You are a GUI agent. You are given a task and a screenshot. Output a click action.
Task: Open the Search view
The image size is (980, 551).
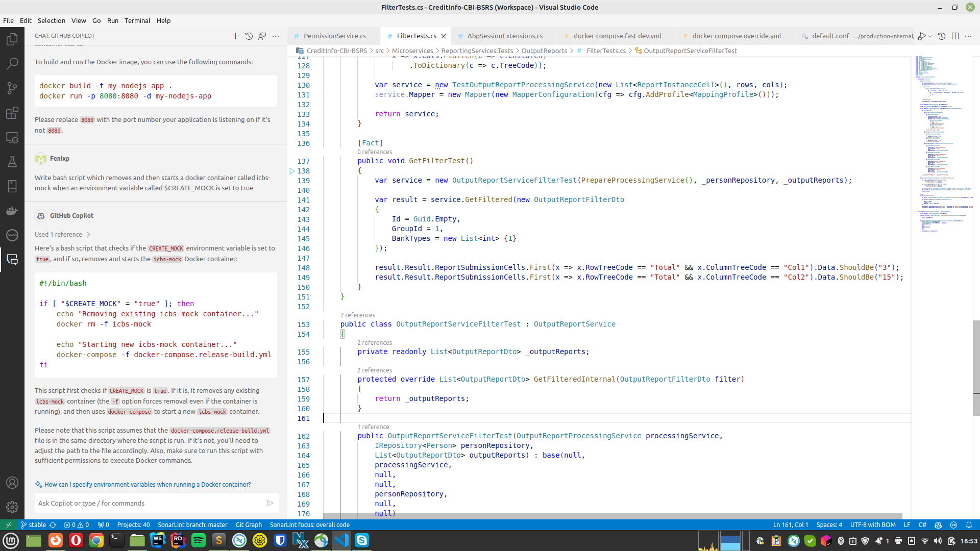pos(12,63)
